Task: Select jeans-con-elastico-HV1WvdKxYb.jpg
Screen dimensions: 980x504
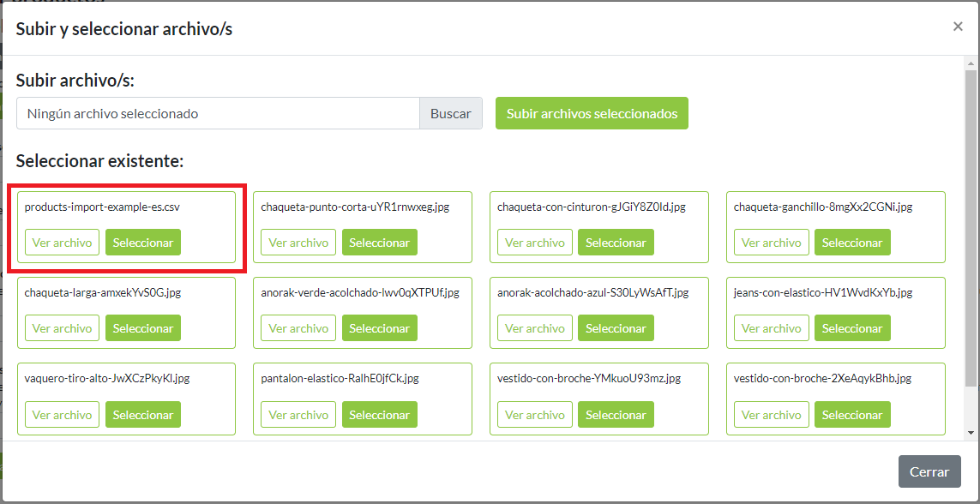Action: click(852, 327)
